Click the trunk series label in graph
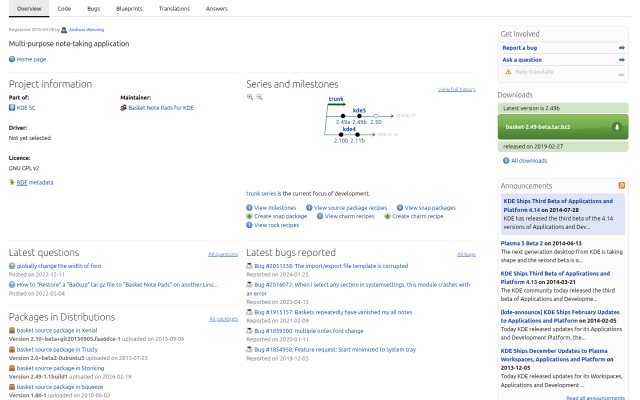 (336, 99)
